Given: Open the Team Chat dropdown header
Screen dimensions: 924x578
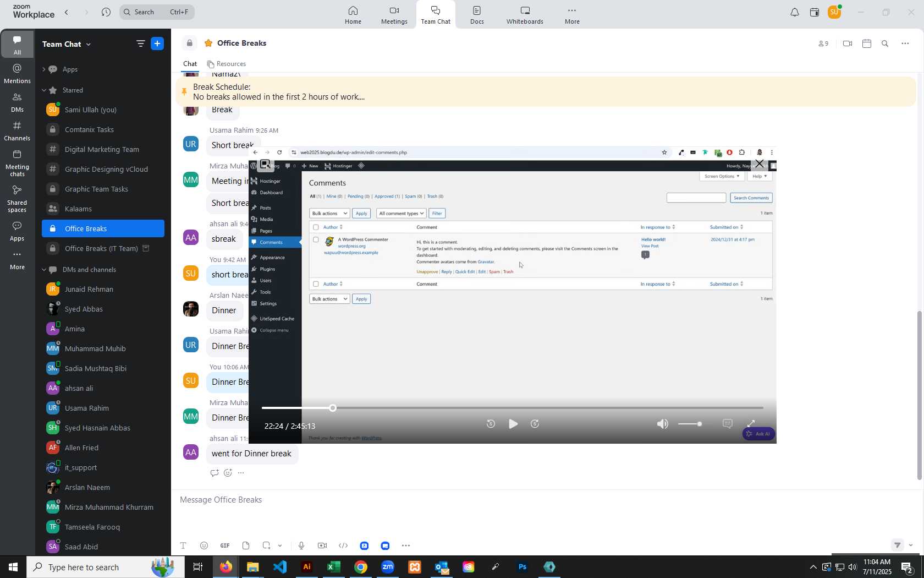Looking at the screenshot, I should 67,44.
